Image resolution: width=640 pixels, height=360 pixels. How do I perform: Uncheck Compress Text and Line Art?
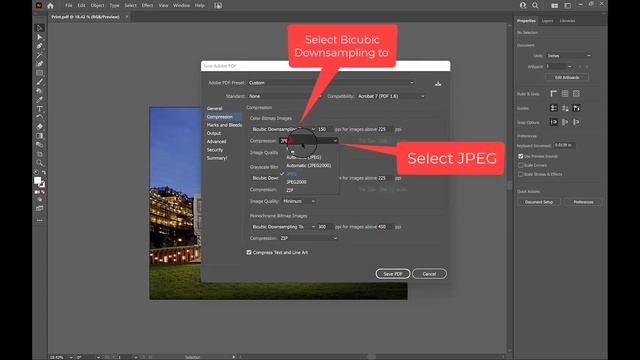coord(249,253)
